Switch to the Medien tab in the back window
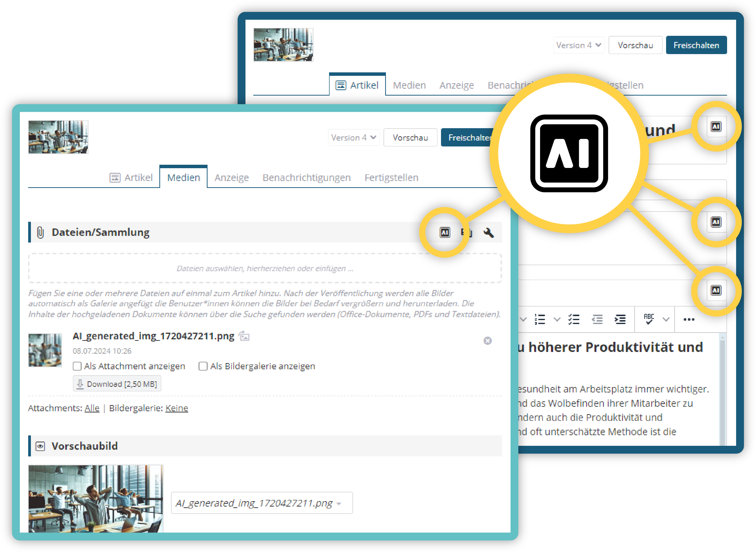Image resolution: width=756 pixels, height=552 pixels. pyautogui.click(x=409, y=85)
